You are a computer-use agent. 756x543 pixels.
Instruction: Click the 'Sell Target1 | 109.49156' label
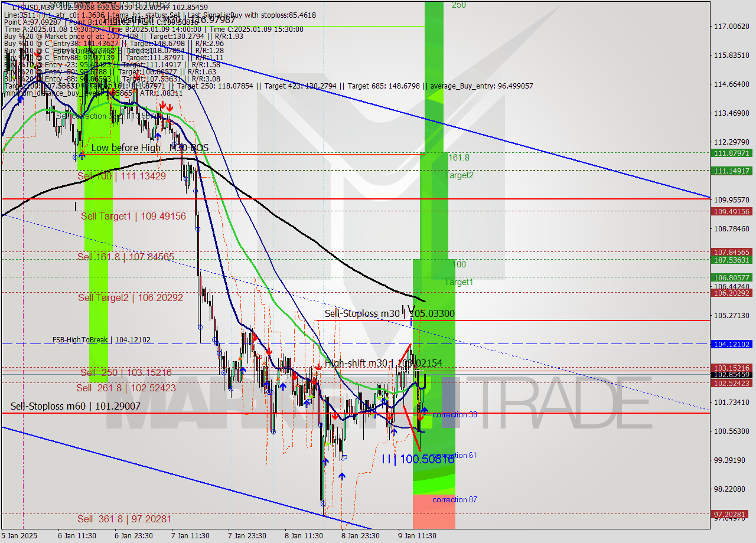(x=133, y=217)
